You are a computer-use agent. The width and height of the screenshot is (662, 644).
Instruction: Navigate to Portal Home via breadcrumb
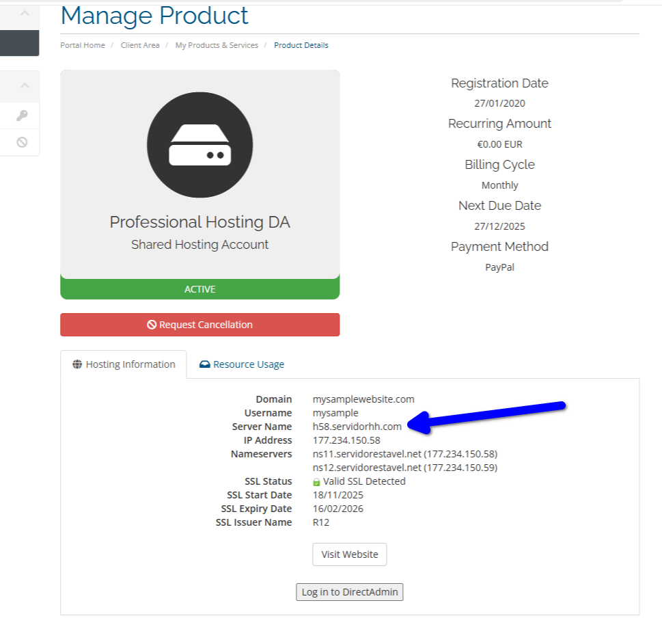click(82, 44)
